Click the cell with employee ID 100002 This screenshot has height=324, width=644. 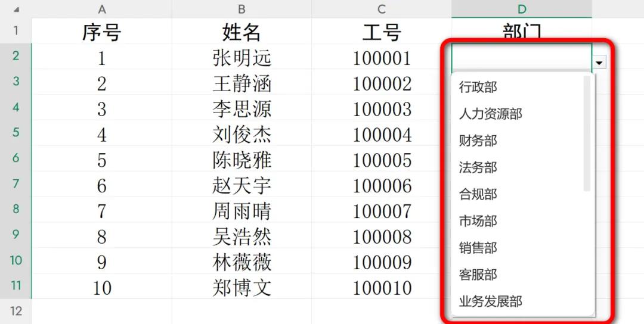tap(382, 81)
